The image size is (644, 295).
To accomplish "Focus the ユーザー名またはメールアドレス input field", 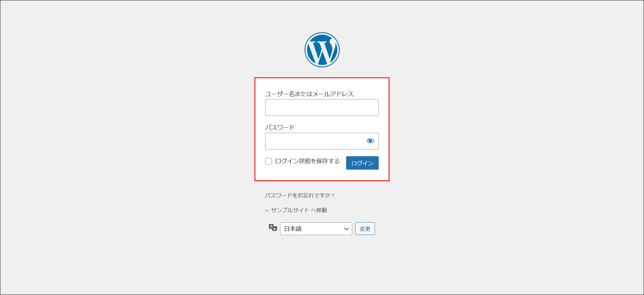I will click(322, 108).
